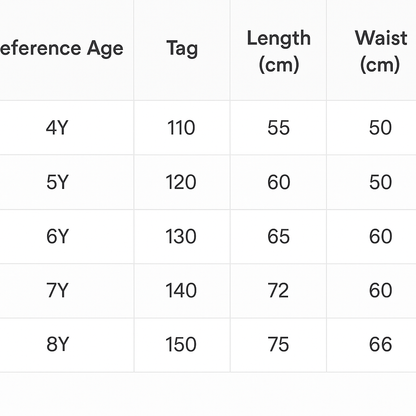Click the Tag column header
Image resolution: width=416 pixels, height=416 pixels.
click(182, 49)
